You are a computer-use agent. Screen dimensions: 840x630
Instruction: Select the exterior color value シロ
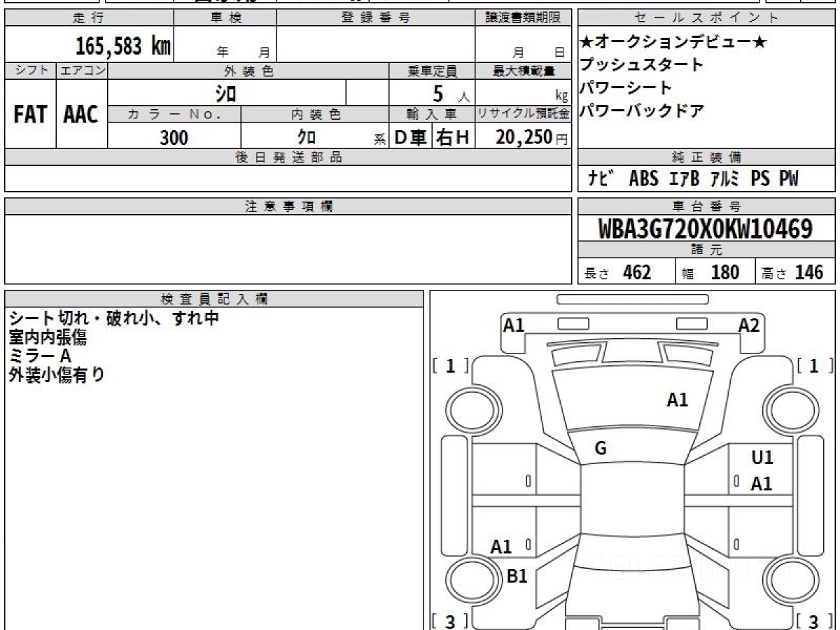coord(225,92)
